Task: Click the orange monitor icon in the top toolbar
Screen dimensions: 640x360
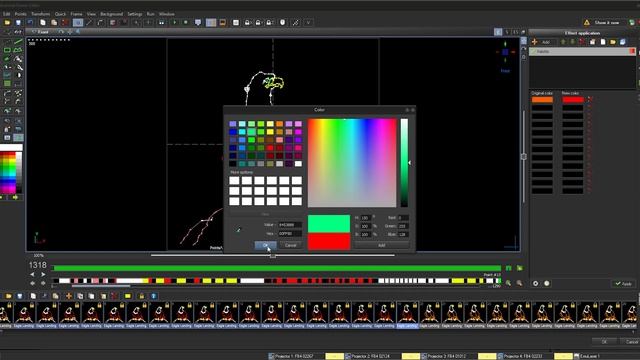Action: pos(222,23)
